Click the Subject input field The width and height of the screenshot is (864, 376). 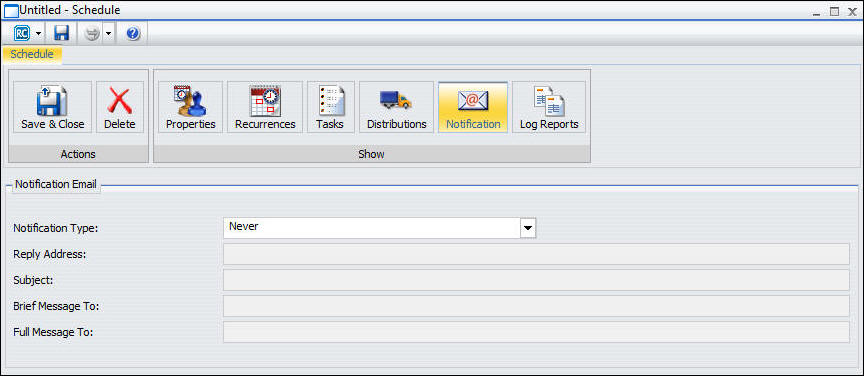point(536,280)
